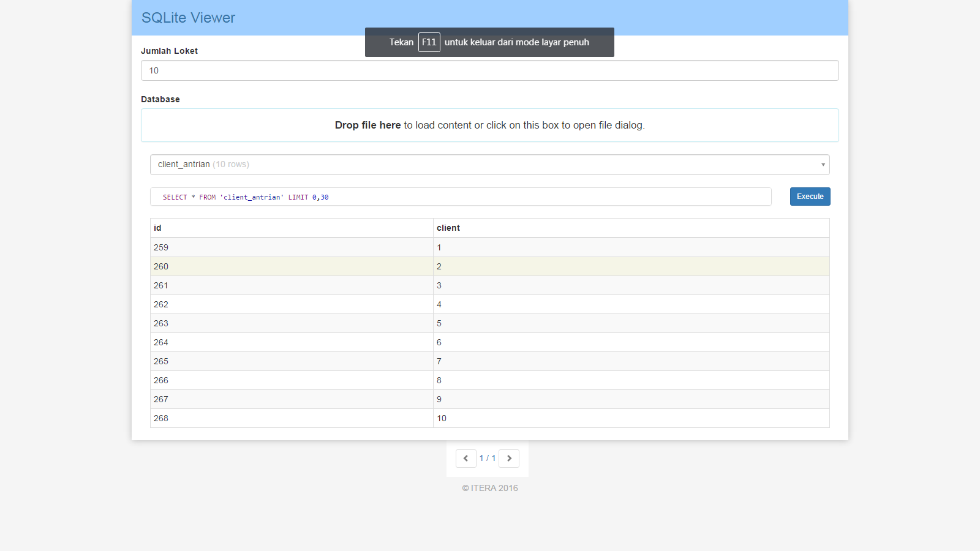This screenshot has height=551, width=980.
Task: Focus the Jumlah Loket input field
Action: click(x=490, y=70)
